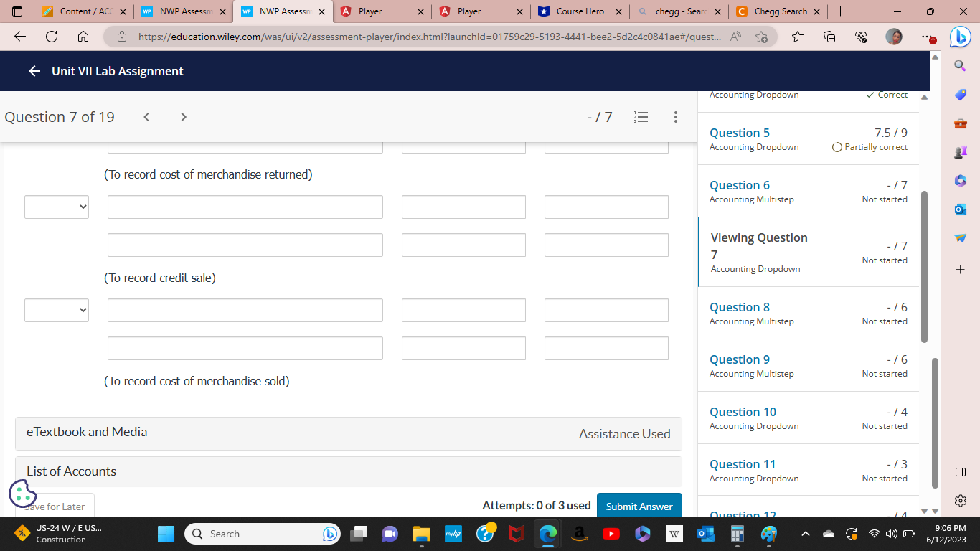Click the Submit Answer button

(639, 505)
